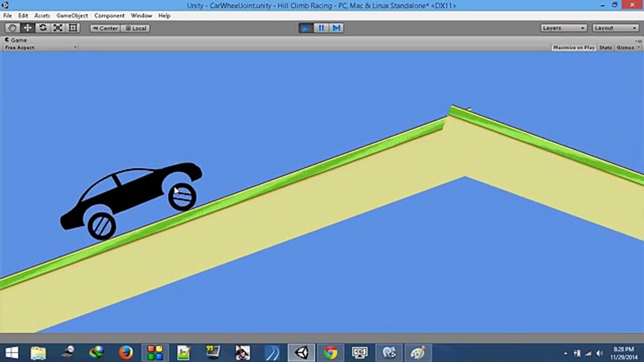Expand the Free Aspect dropdown
644x362 pixels.
pyautogui.click(x=40, y=48)
